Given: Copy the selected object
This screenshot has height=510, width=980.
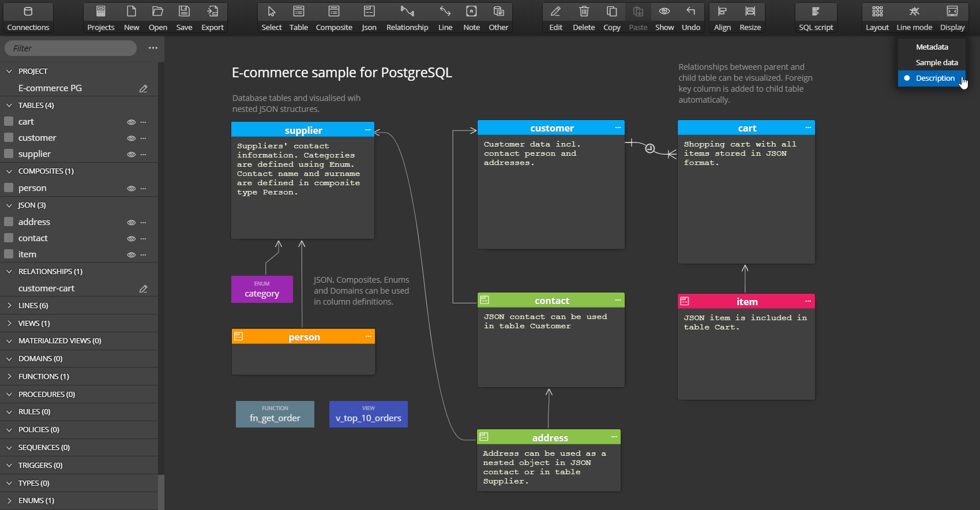Looking at the screenshot, I should pos(612,18).
